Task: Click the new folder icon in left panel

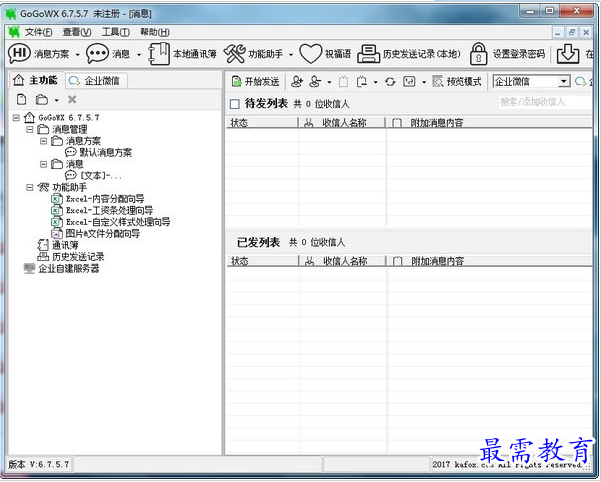Action: pyautogui.click(x=41, y=100)
